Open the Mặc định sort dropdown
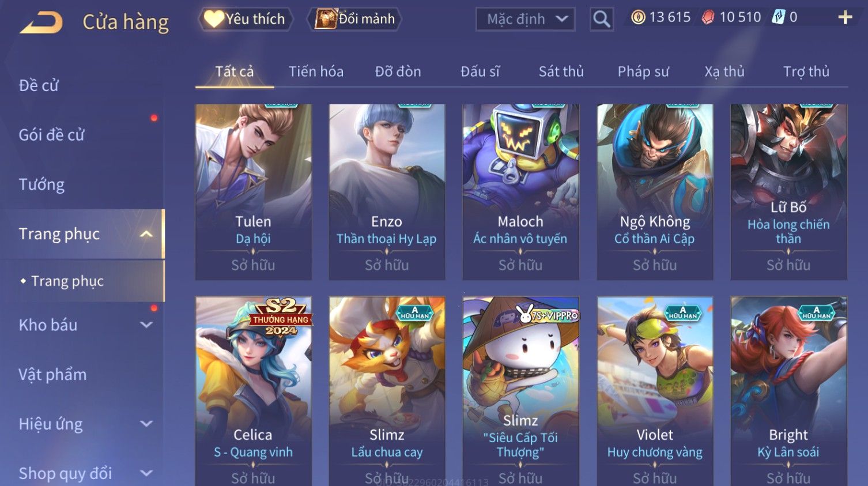The width and height of the screenshot is (868, 486). 526,19
